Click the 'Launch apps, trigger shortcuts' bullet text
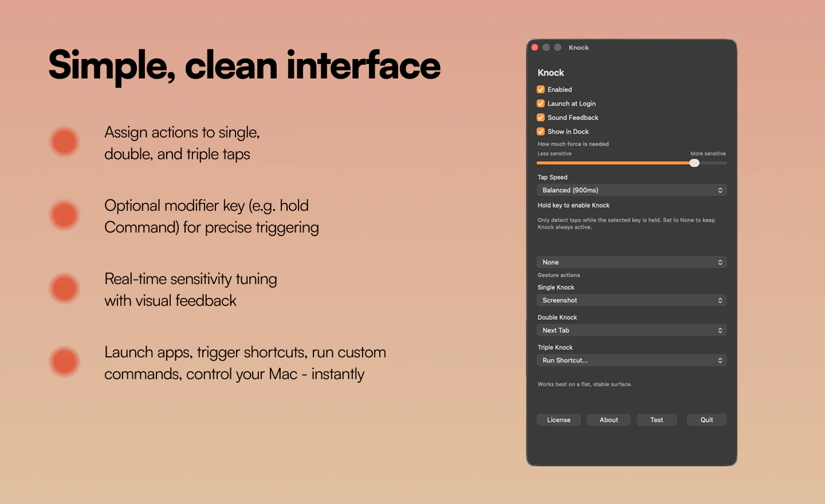The image size is (825, 504). [x=245, y=363]
